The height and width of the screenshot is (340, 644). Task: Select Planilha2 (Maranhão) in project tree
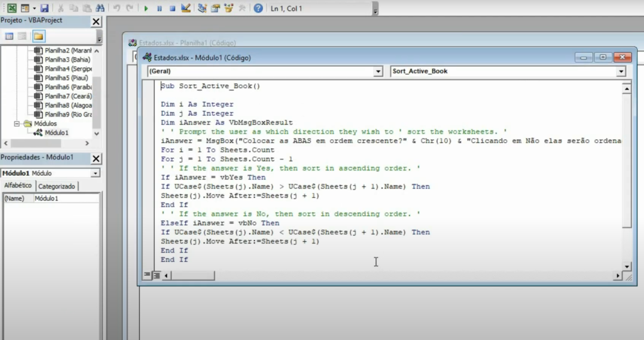[x=63, y=50]
